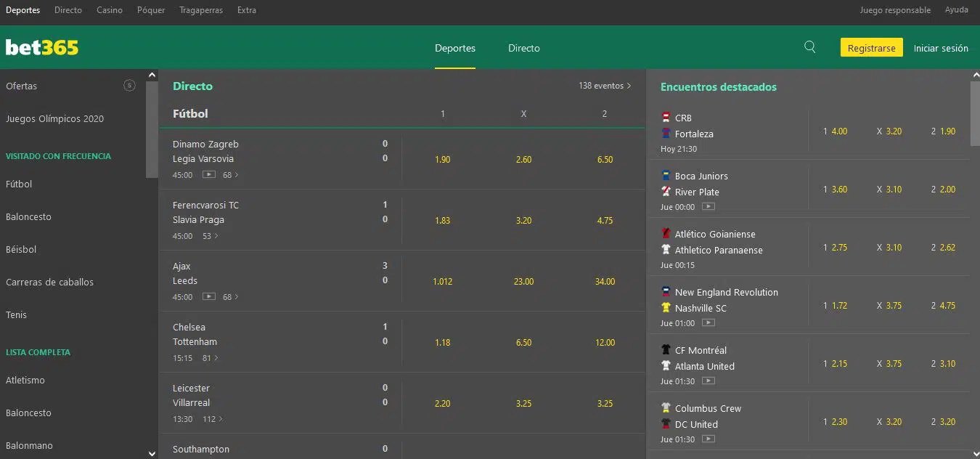Click the video icon under Boca Juniors match
980x459 pixels.
(709, 206)
